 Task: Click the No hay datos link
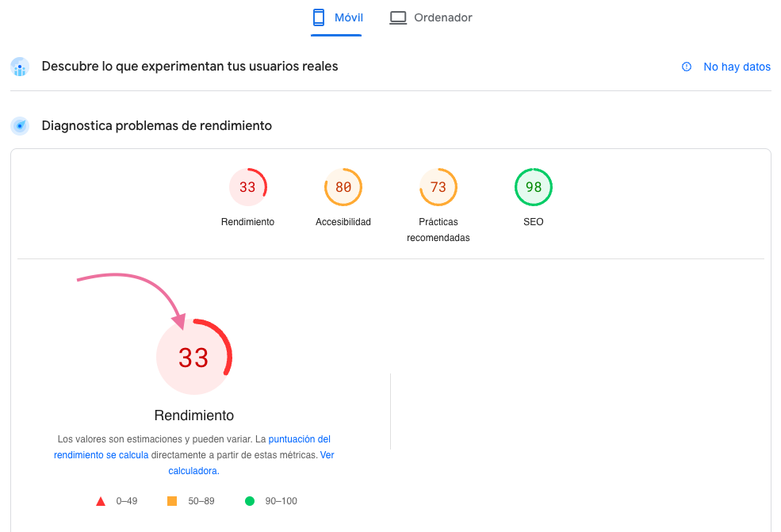[737, 67]
